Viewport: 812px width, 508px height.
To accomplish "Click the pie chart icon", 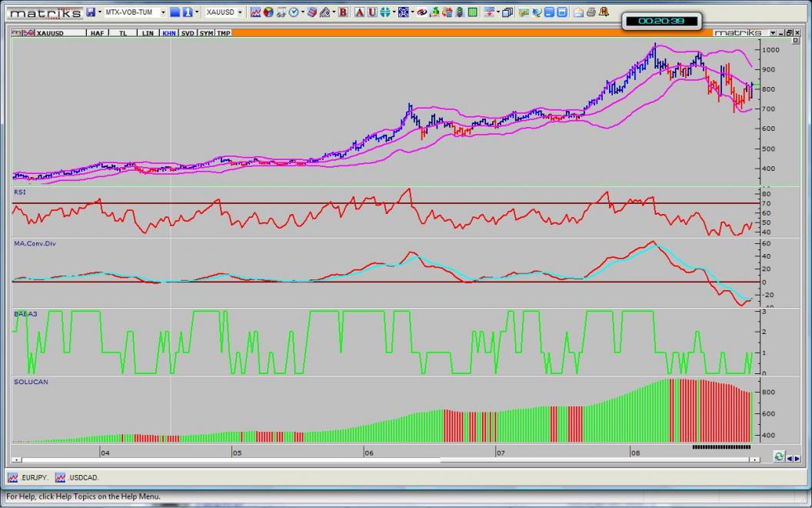I will click(268, 12).
